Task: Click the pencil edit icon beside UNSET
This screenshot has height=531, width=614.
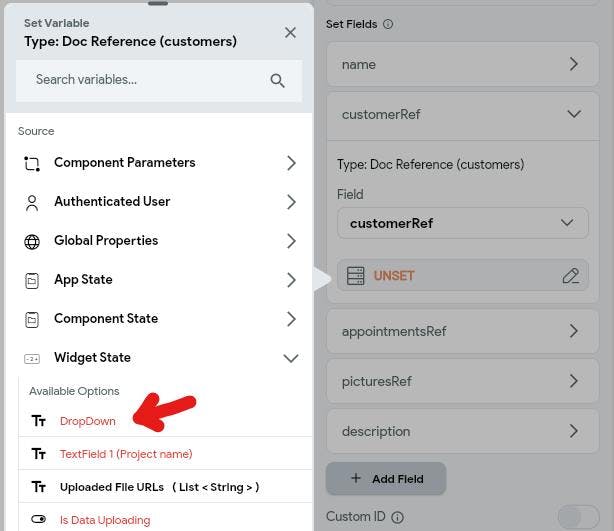Action: (571, 276)
